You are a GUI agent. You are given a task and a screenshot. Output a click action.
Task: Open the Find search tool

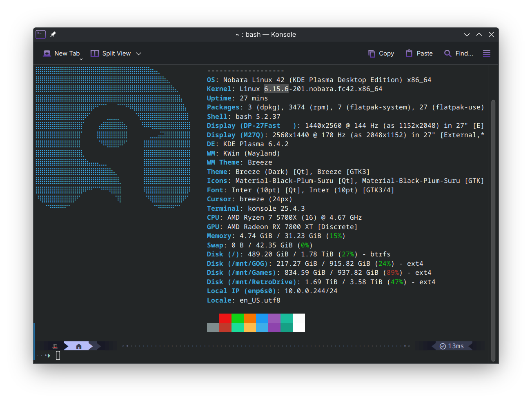pos(459,53)
